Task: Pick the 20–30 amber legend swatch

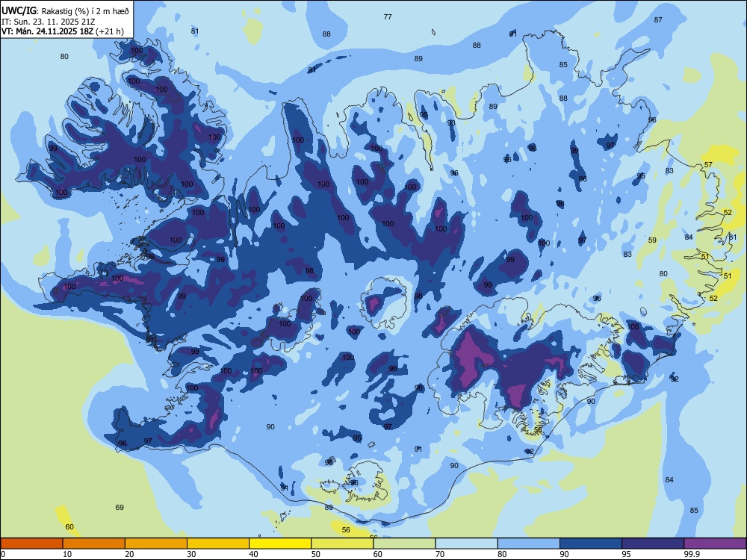Action: (x=156, y=544)
